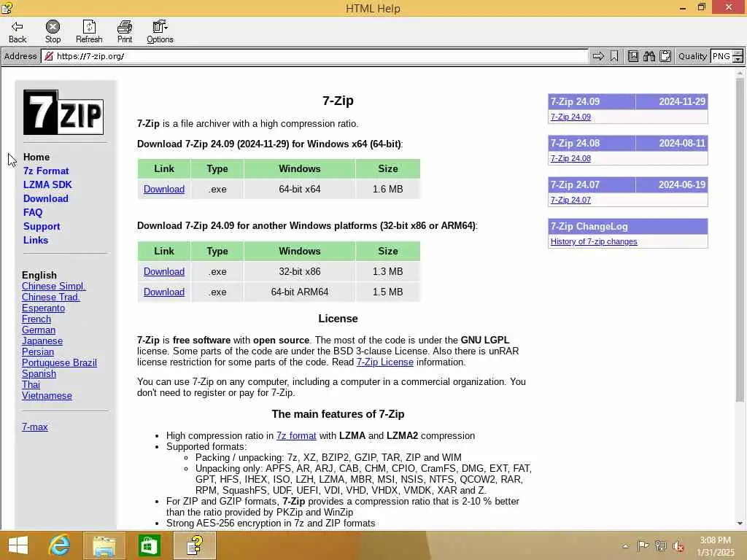Open the Links sidebar item
747x560 pixels.
point(36,240)
